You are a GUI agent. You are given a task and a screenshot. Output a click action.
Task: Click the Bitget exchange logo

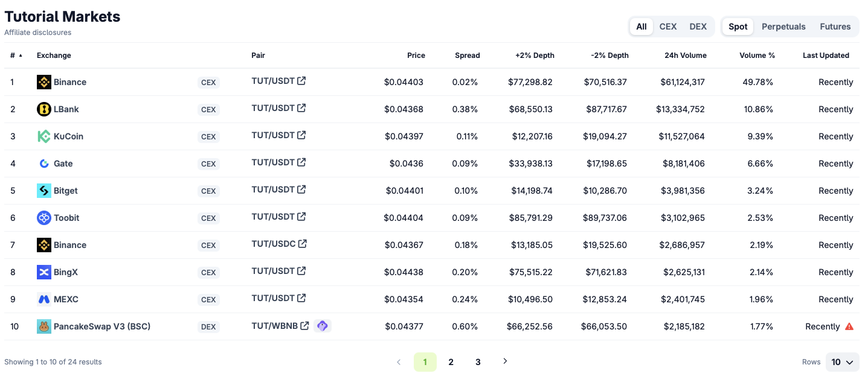(x=44, y=191)
